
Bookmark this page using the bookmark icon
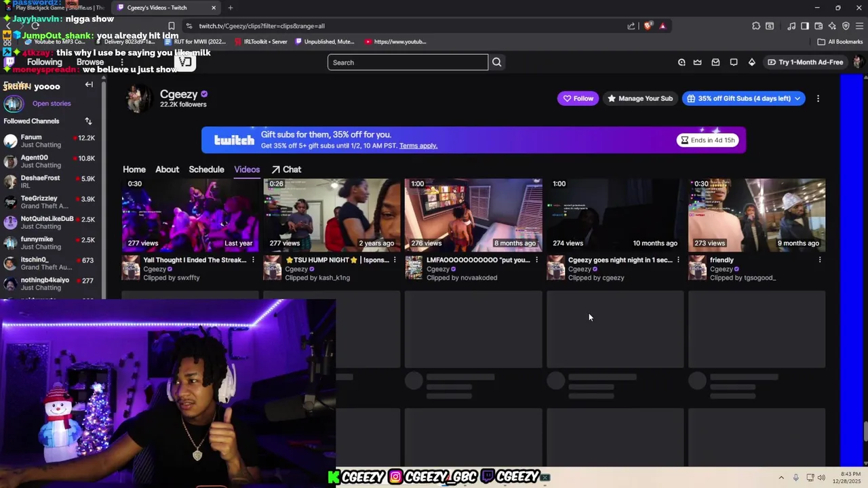(x=172, y=26)
